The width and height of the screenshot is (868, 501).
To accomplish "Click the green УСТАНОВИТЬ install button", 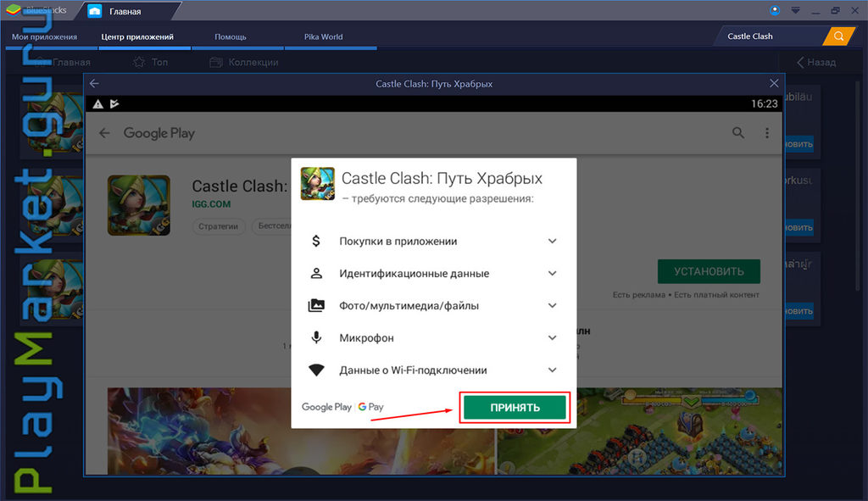I will point(709,271).
